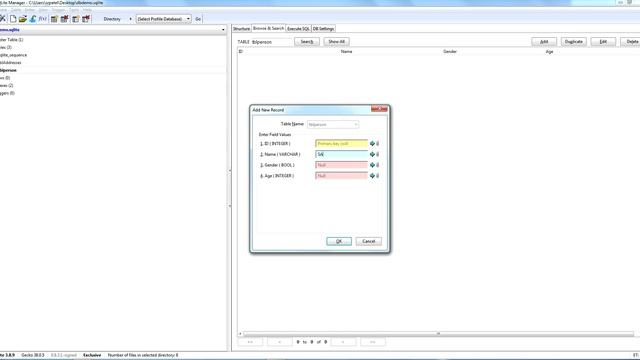Click the Name column header
This screenshot has height=360, width=640.
point(347,51)
